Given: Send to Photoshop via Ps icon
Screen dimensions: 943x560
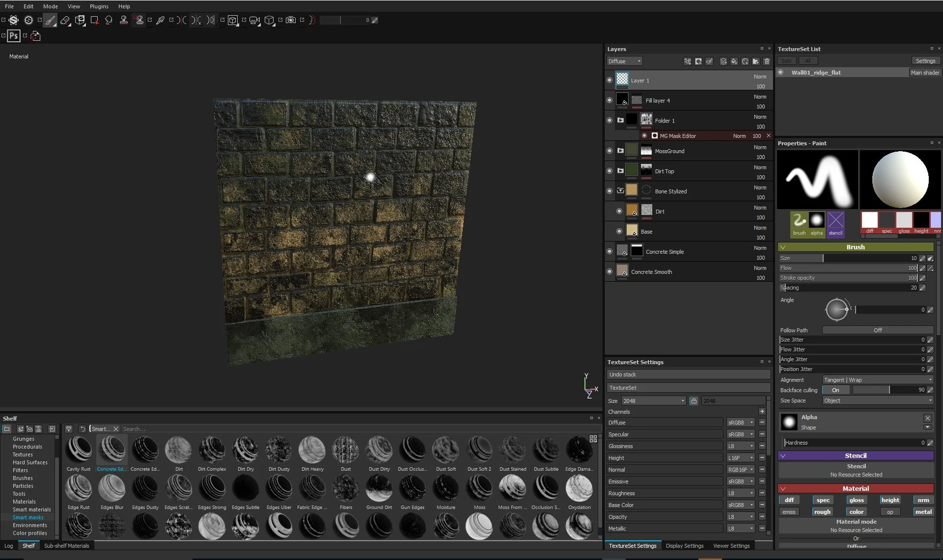Looking at the screenshot, I should tap(14, 35).
